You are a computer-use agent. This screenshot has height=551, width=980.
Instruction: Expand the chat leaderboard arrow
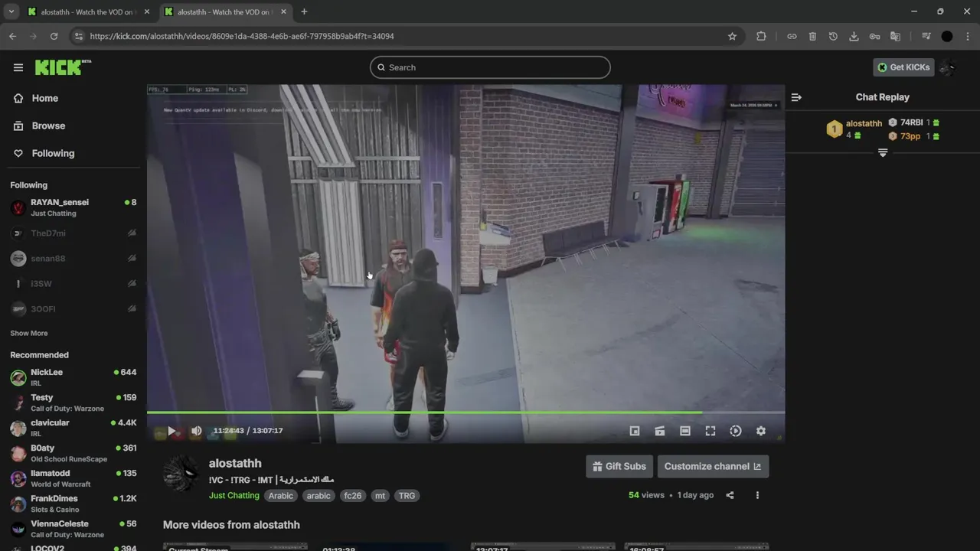pyautogui.click(x=883, y=153)
